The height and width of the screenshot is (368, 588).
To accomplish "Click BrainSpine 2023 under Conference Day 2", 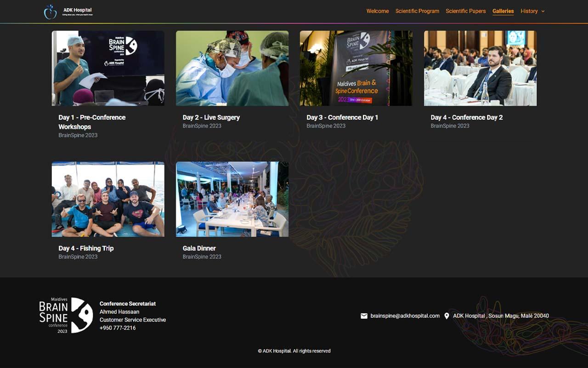I will [x=450, y=126].
